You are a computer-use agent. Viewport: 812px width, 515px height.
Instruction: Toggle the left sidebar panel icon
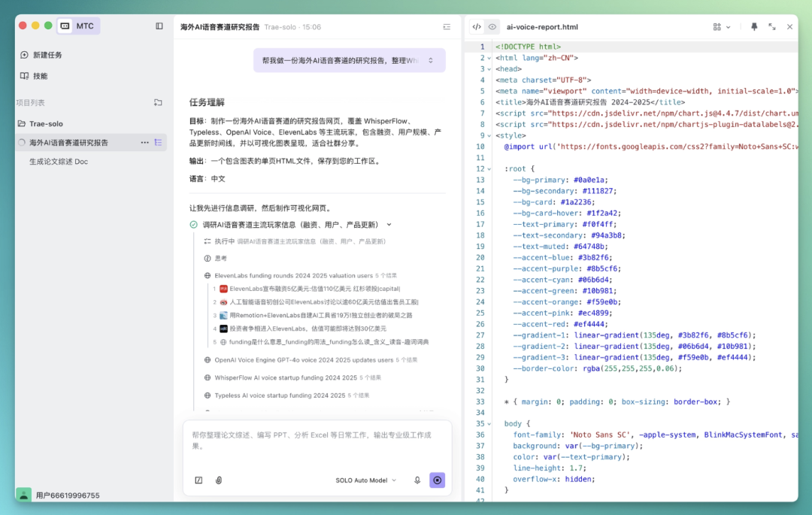[x=159, y=26]
